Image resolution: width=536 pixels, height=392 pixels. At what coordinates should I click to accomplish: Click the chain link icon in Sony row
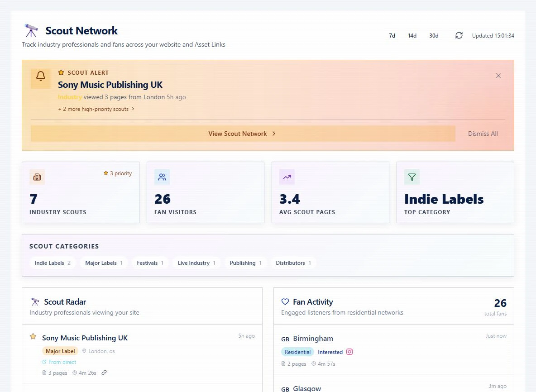(x=104, y=373)
